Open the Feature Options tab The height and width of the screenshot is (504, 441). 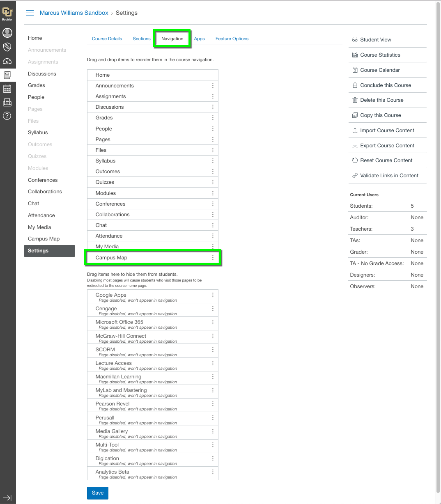232,39
